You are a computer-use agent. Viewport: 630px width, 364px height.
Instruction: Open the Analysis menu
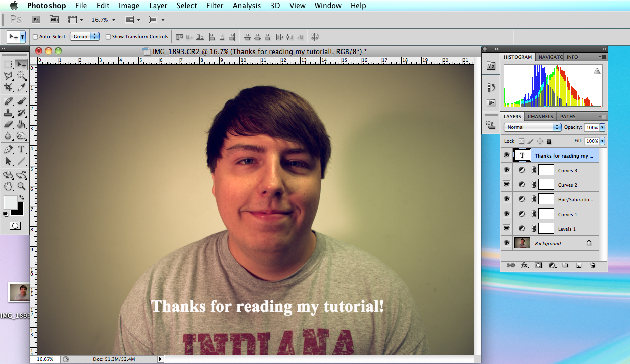[247, 6]
